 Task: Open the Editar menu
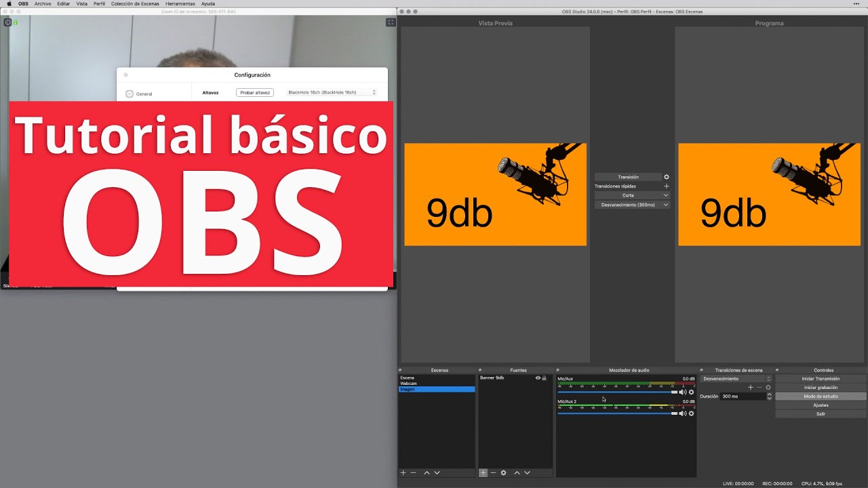(x=64, y=3)
